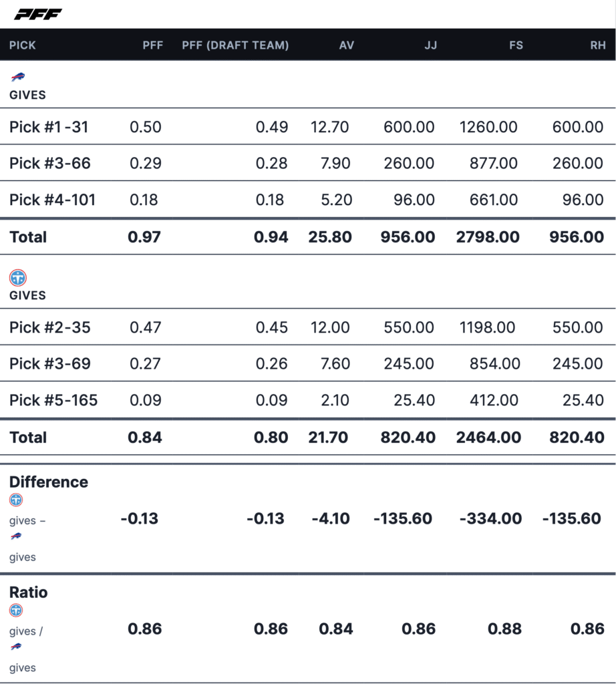Click the Bills logo in Ratio row

pos(16,647)
